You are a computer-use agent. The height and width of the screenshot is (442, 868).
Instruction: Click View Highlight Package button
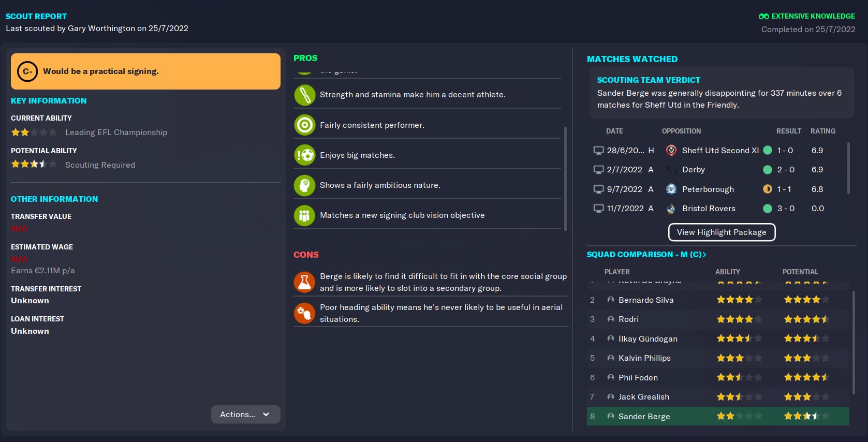click(722, 232)
